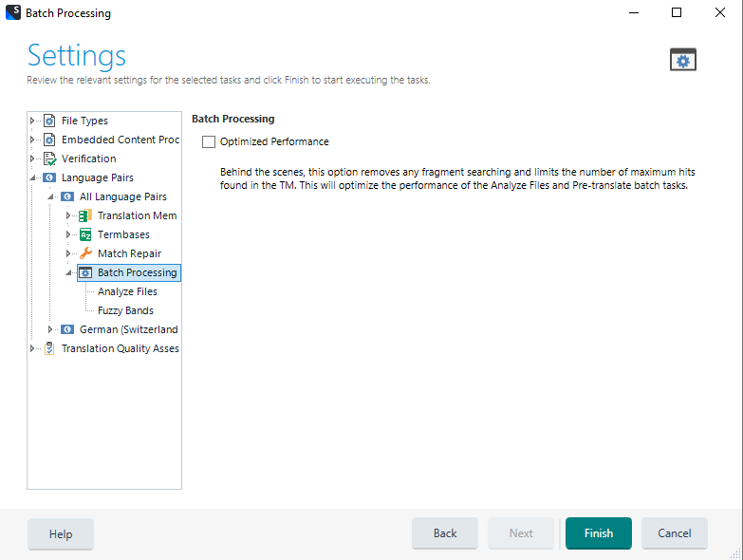Click the Match Repair wrench icon

[85, 253]
